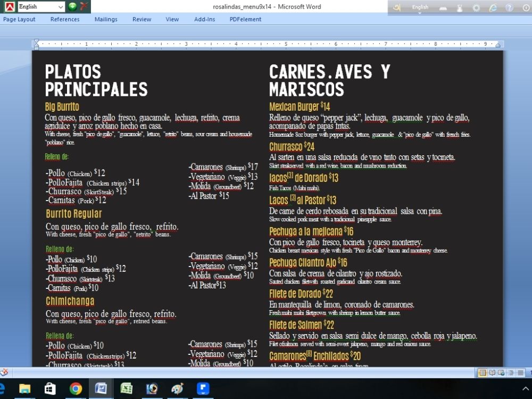Click the "Churrasco $24" title
Image resolution: width=532 pixels, height=399 pixels.
pos(292,147)
